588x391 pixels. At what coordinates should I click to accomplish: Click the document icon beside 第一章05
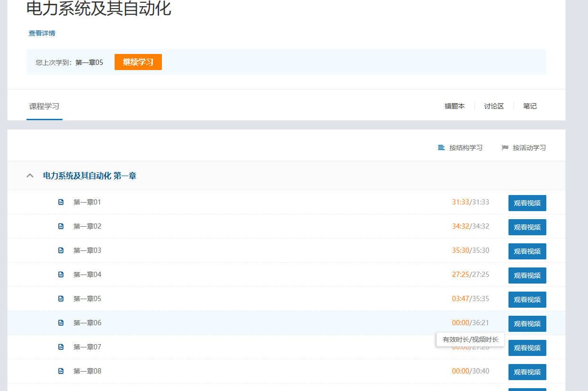[x=61, y=299]
